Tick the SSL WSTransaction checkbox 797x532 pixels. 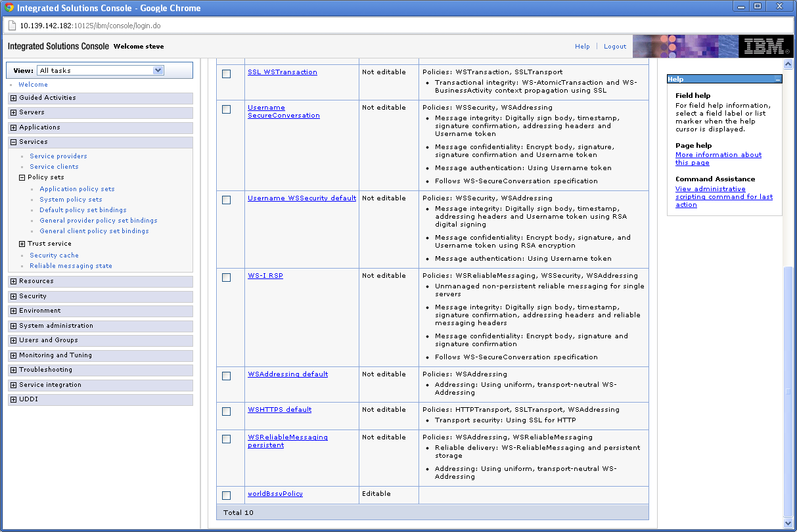point(226,74)
